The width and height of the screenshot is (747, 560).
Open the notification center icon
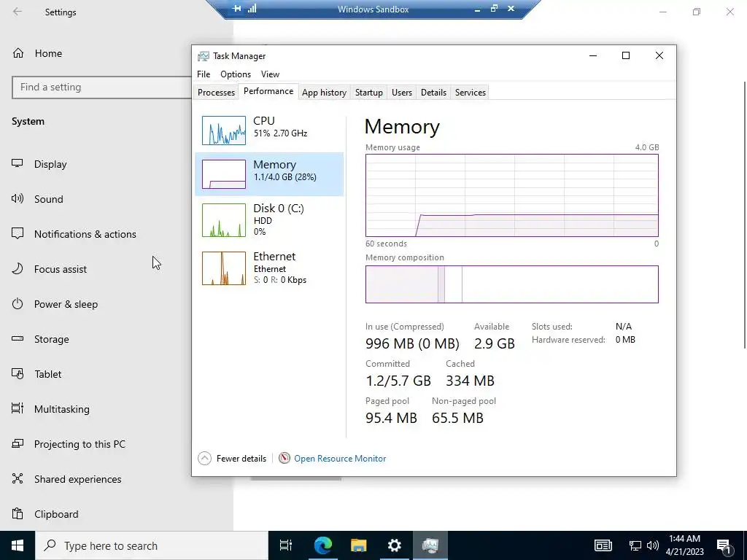pyautogui.click(x=724, y=545)
